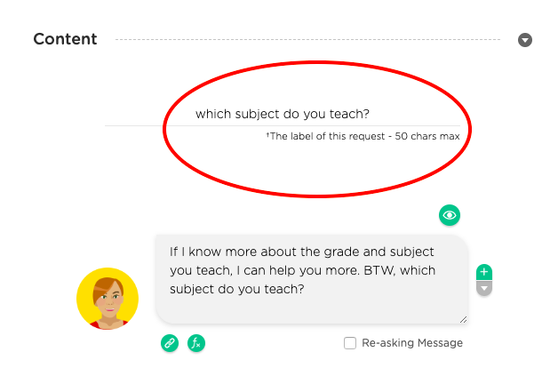Click the text area resize handle
The image size is (558, 392).
point(463,319)
